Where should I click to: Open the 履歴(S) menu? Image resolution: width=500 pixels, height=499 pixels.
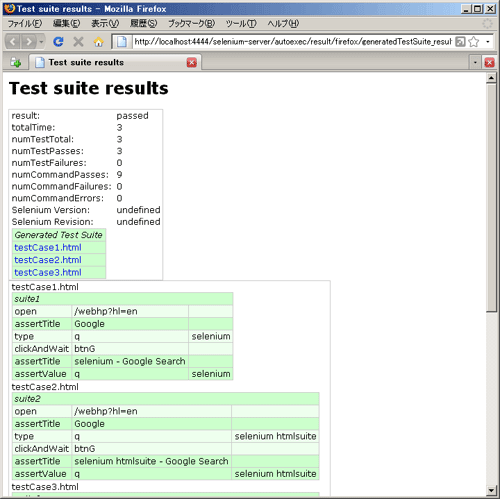pyautogui.click(x=144, y=24)
